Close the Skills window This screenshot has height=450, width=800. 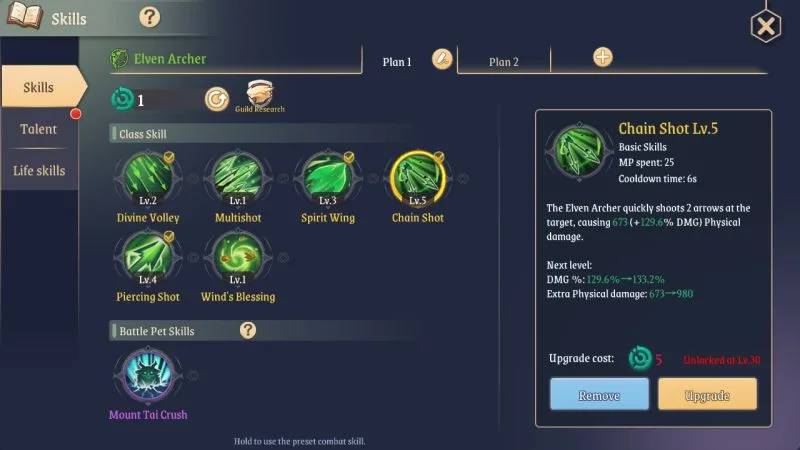coord(766,26)
